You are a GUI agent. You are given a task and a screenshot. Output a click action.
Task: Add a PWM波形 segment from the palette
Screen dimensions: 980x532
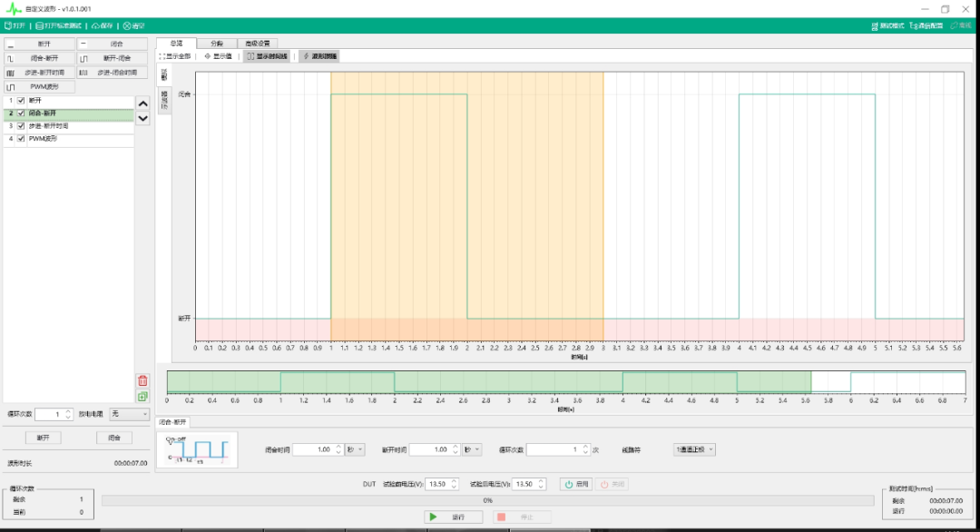point(39,87)
